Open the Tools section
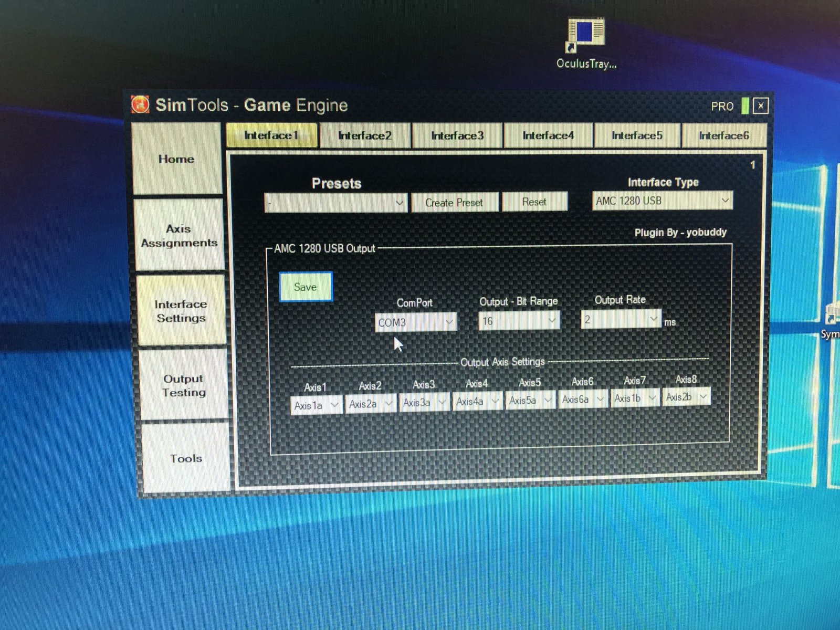The image size is (840, 630). tap(186, 458)
